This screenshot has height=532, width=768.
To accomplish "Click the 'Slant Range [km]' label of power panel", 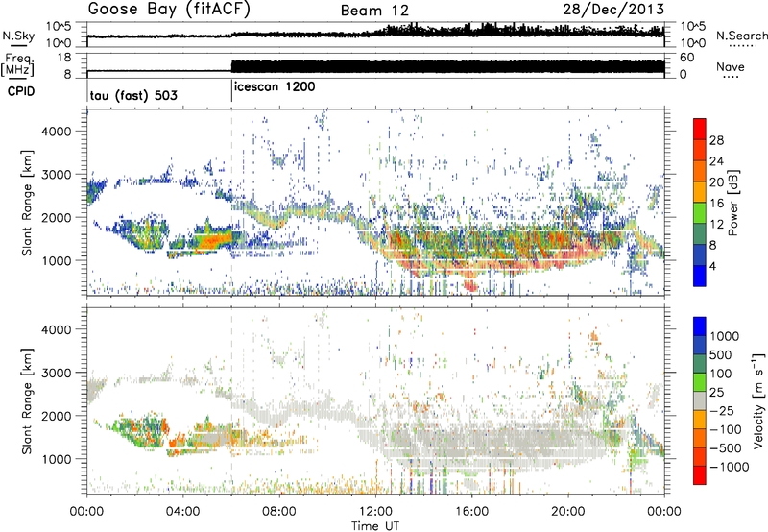I will pos(27,203).
